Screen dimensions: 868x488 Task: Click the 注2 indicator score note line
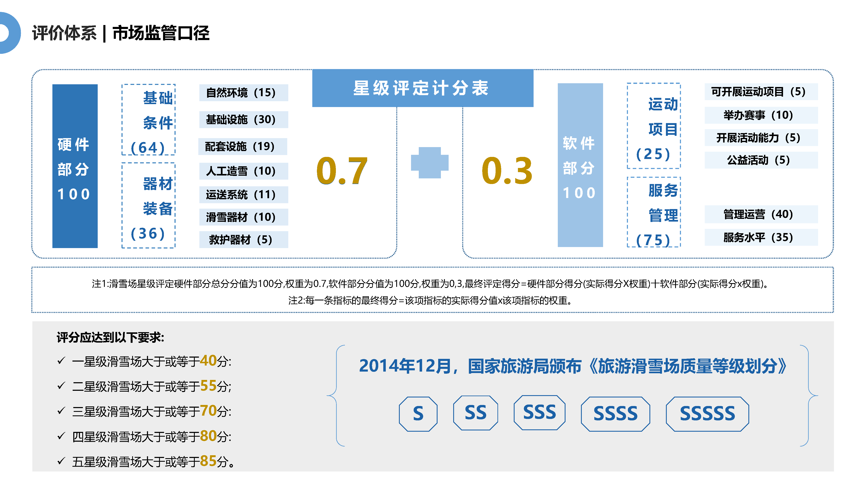tap(431, 300)
